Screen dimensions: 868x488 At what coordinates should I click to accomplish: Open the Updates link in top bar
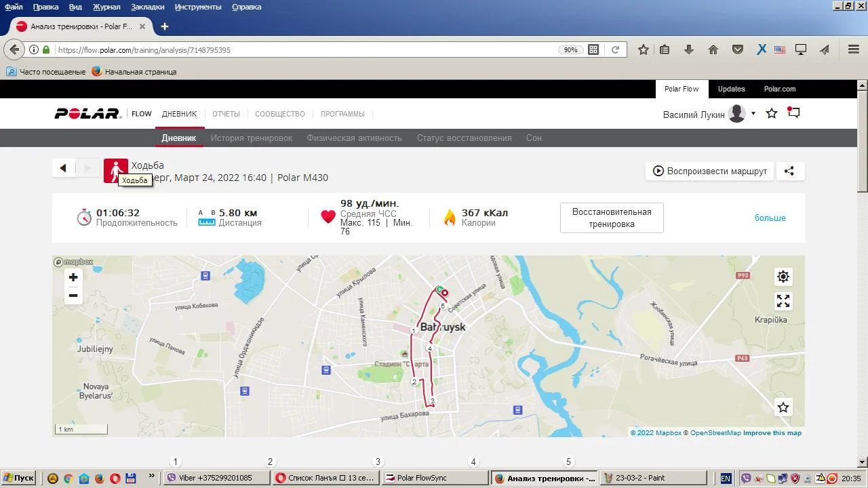[732, 89]
